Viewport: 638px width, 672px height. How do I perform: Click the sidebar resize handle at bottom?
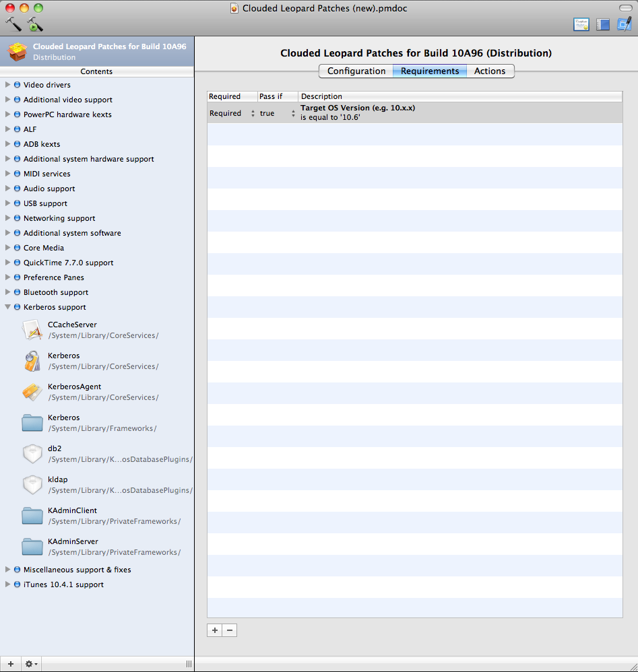point(189,664)
